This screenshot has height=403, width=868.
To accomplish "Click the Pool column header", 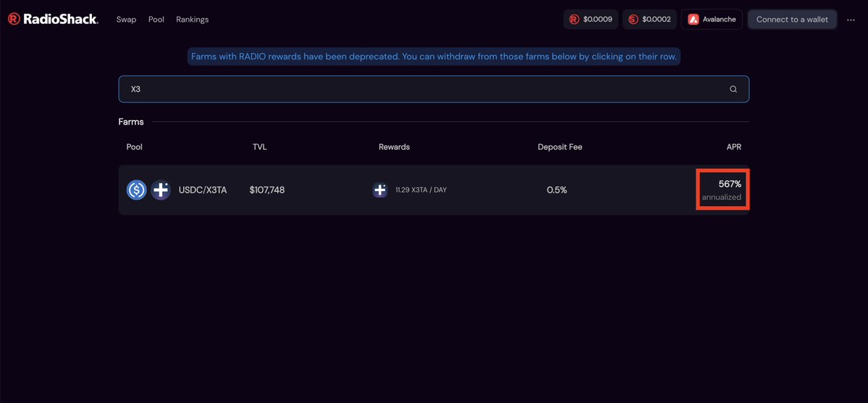I will [134, 147].
